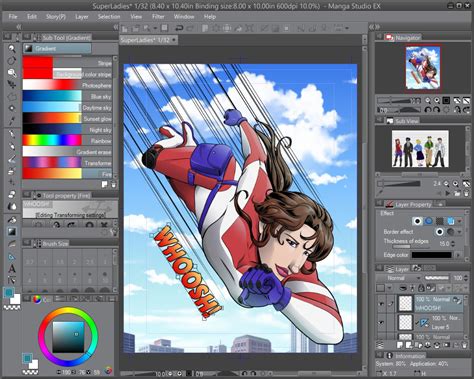Hide the WHOOSH! layer

click(x=381, y=304)
